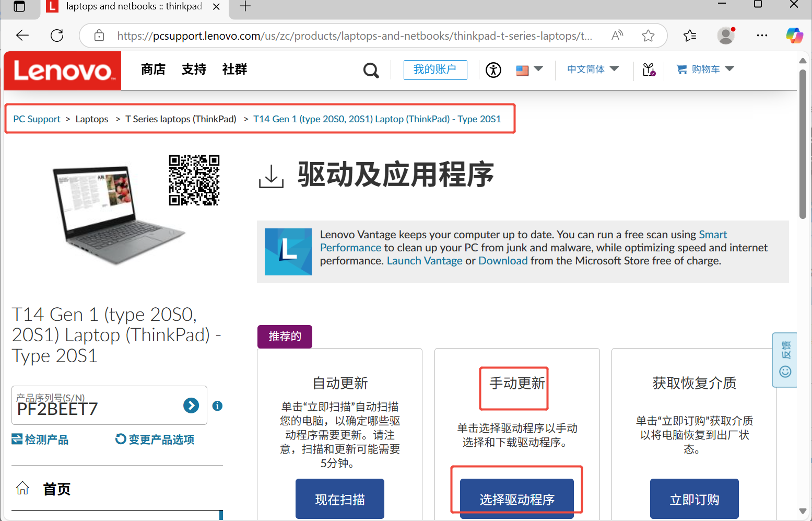This screenshot has height=521, width=812.
Task: Open the 社群 menu
Action: 234,70
